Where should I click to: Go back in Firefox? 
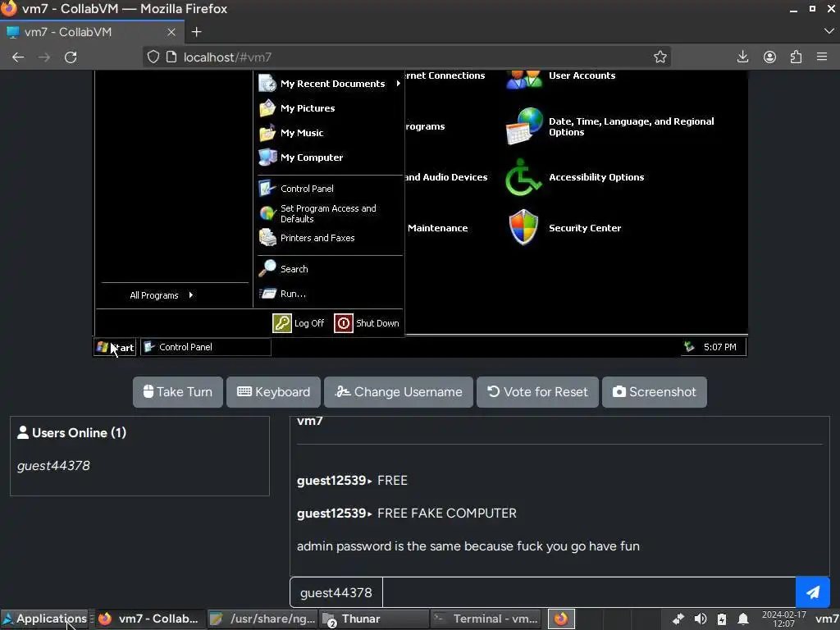[18, 57]
